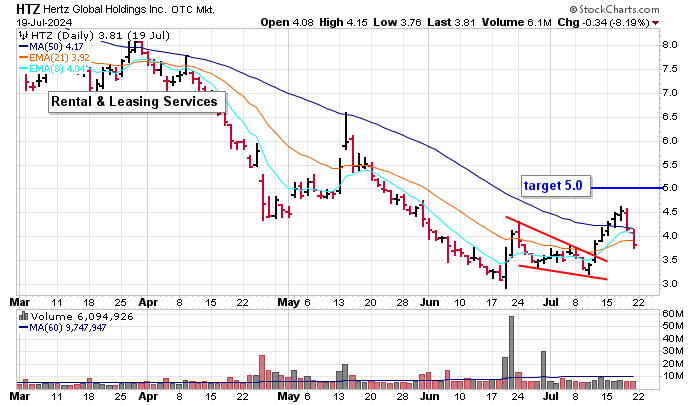Click the OTC Mkt. exchange label
The image size is (700, 405).
(193, 9)
